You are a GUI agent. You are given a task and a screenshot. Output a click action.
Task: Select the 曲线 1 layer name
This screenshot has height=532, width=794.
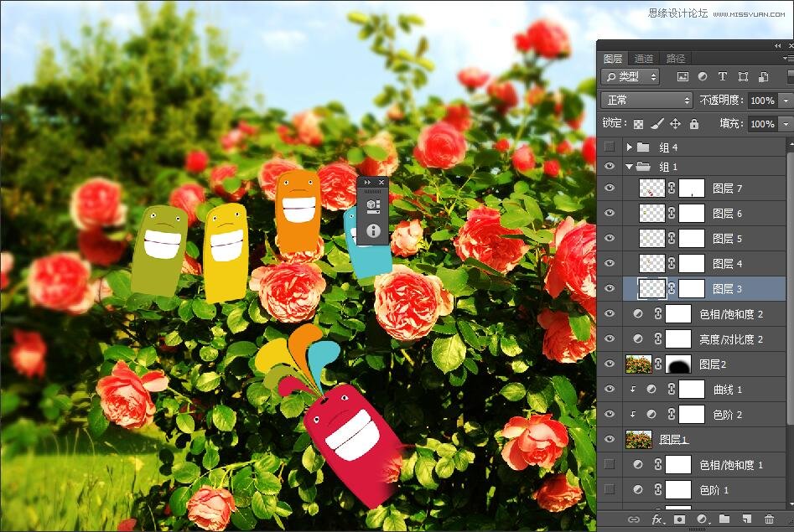pyautogui.click(x=728, y=390)
